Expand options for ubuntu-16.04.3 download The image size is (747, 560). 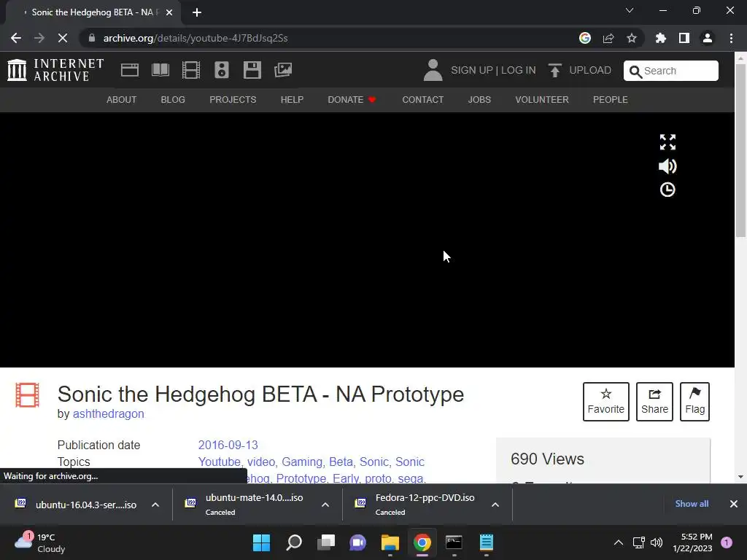[x=155, y=505]
